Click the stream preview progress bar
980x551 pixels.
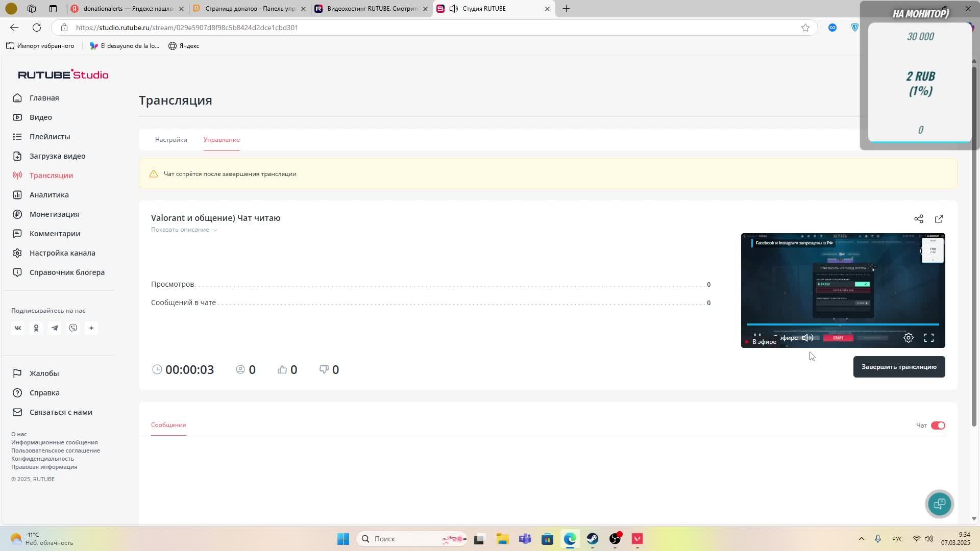click(843, 324)
